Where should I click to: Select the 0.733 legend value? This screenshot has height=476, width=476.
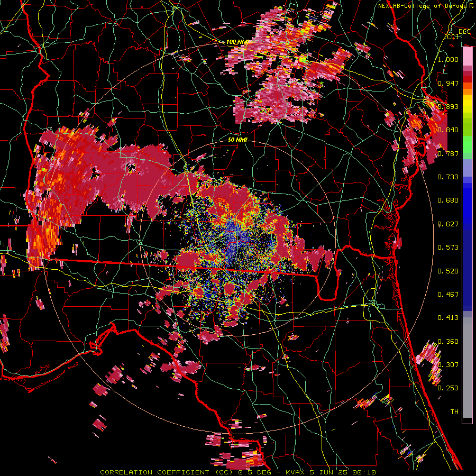[x=448, y=177]
